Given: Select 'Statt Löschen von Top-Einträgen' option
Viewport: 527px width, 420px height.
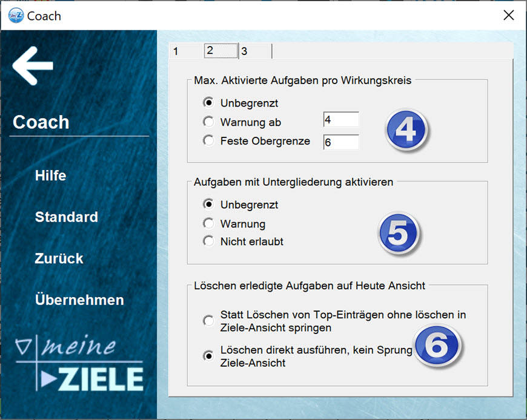Looking at the screenshot, I should coord(209,321).
